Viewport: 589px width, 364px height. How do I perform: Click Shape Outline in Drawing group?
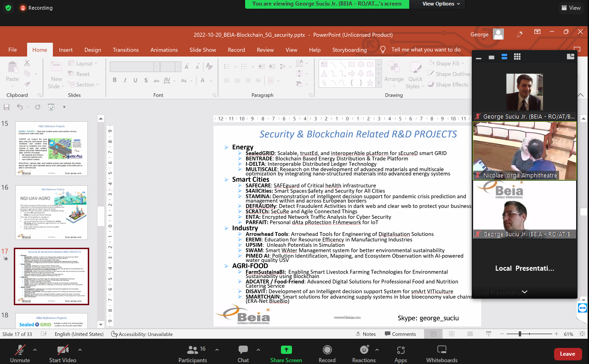(x=449, y=74)
